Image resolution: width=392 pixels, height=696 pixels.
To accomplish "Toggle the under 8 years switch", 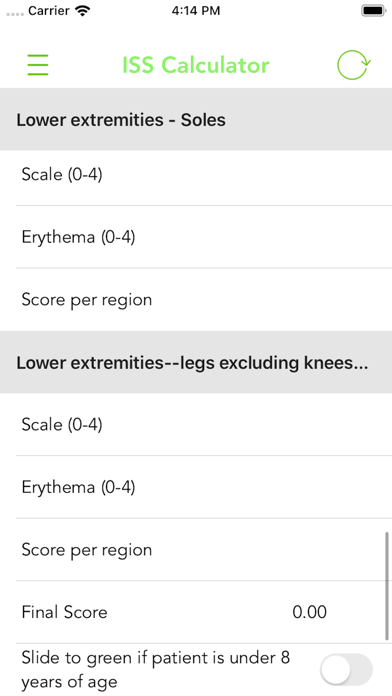I will tap(346, 669).
